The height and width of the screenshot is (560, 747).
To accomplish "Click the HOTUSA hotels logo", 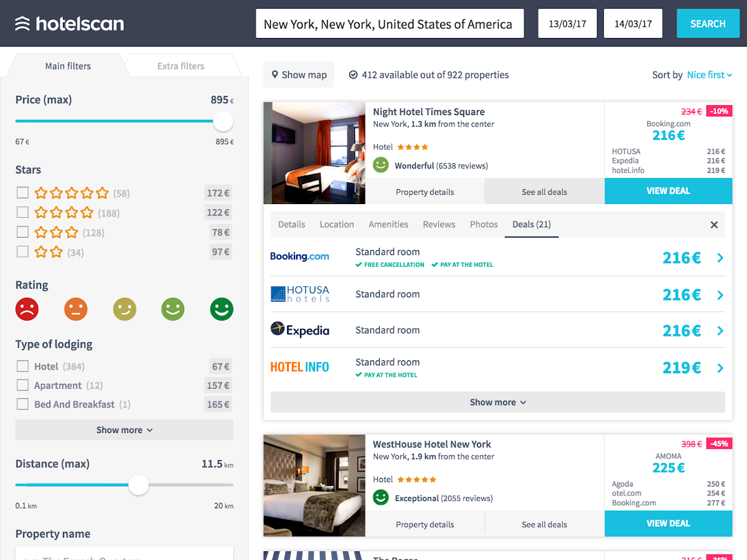I will tap(299, 294).
